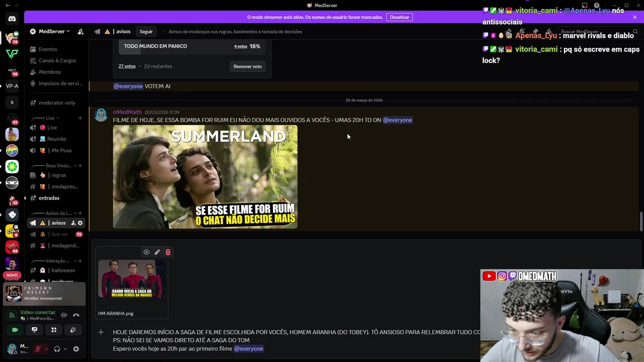Viewport: 644px width, 362px height.
Task: Open the regras channel
Action: coord(55,175)
